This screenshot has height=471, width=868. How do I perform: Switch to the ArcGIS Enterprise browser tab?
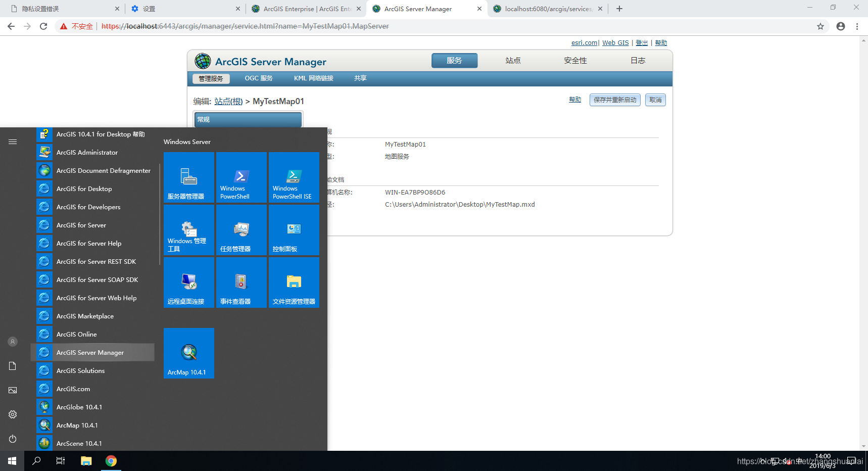(306, 9)
